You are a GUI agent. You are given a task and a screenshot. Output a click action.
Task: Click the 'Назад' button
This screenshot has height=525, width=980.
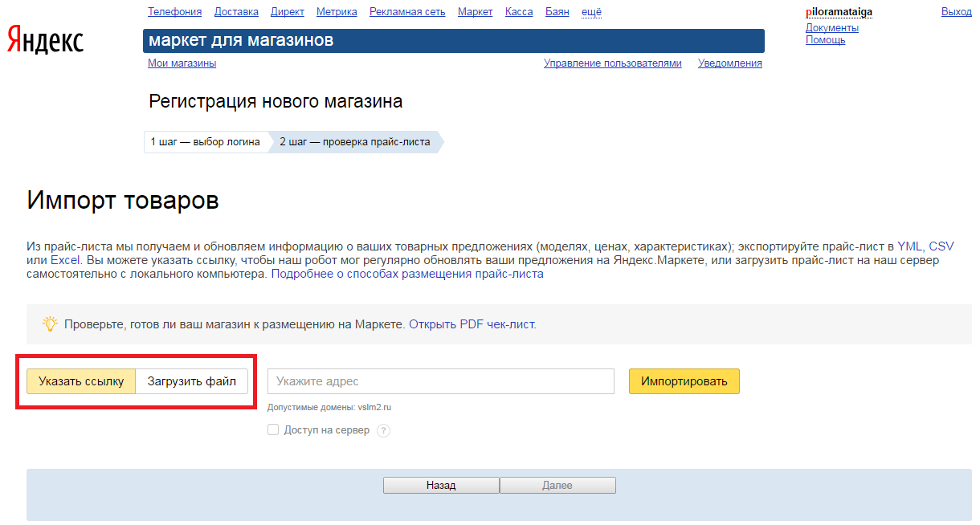[x=441, y=486]
